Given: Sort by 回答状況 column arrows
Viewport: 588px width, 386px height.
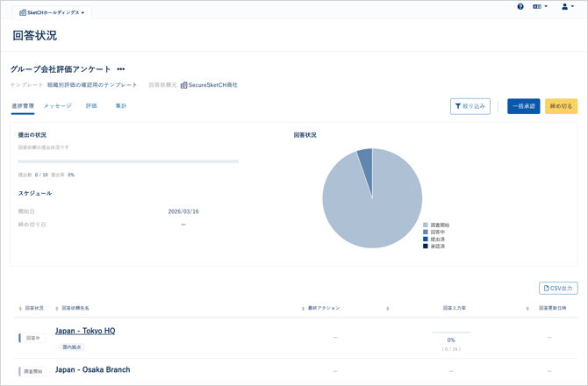Looking at the screenshot, I should tap(20, 309).
